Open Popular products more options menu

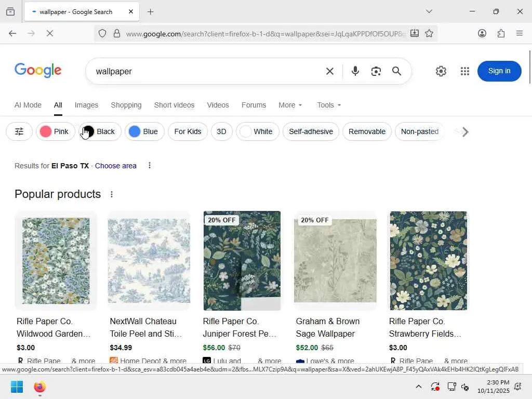click(112, 194)
